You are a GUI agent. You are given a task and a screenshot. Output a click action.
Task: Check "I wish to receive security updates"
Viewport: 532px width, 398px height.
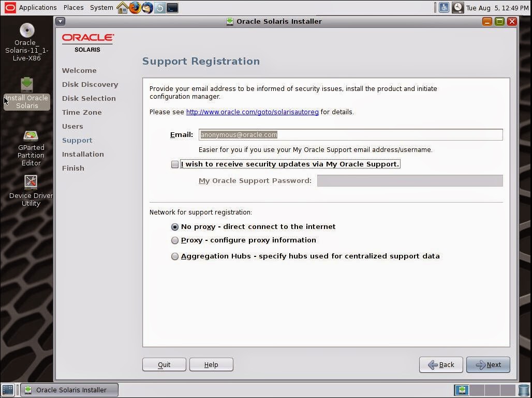175,164
